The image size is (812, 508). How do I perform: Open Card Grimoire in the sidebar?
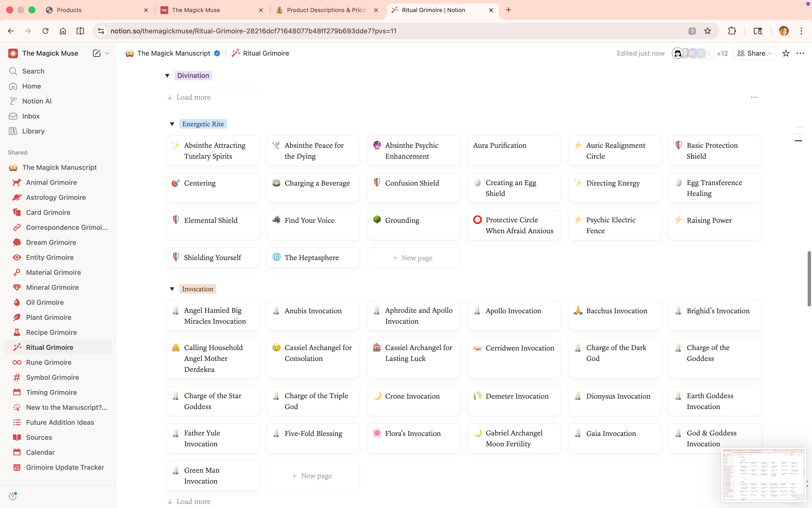(58, 212)
